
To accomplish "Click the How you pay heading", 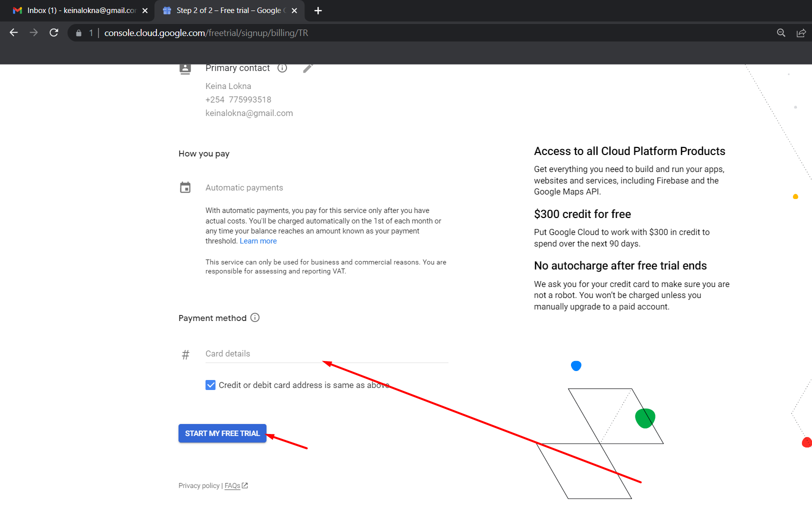I will tap(204, 153).
